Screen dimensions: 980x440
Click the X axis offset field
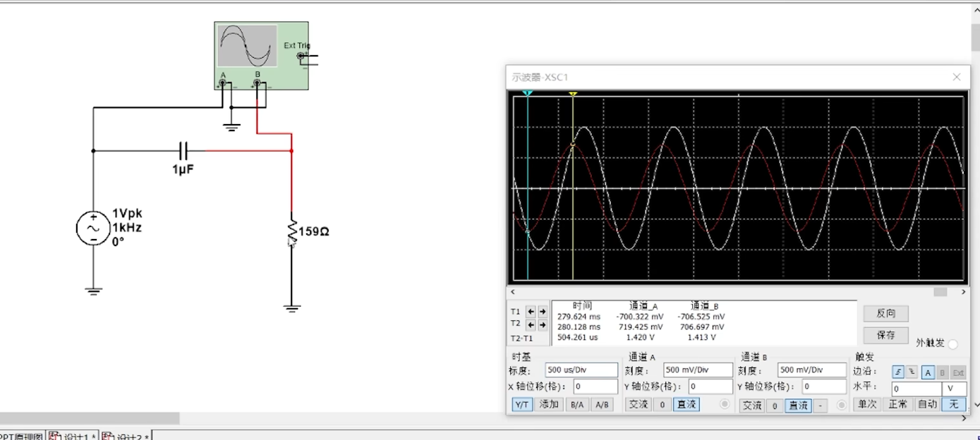595,386
